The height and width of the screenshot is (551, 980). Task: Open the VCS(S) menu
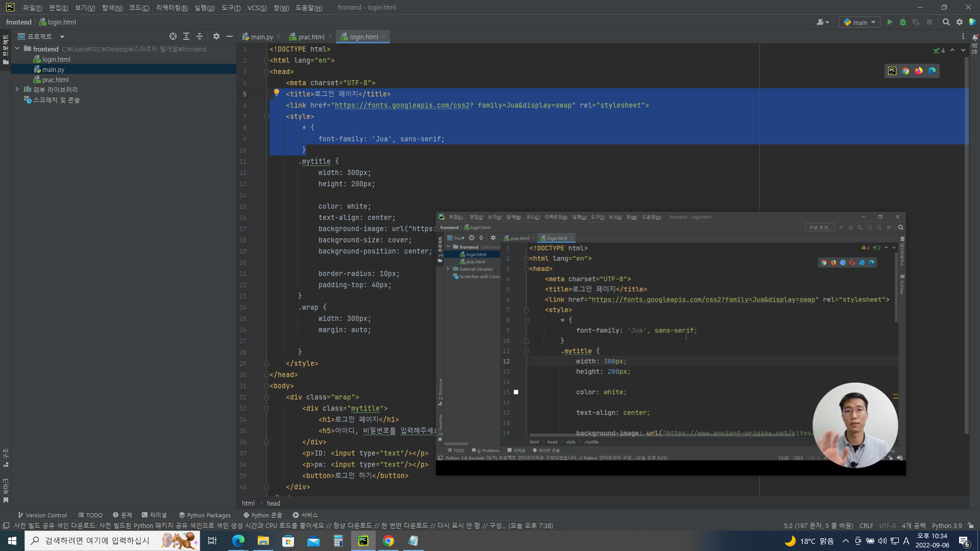(257, 8)
